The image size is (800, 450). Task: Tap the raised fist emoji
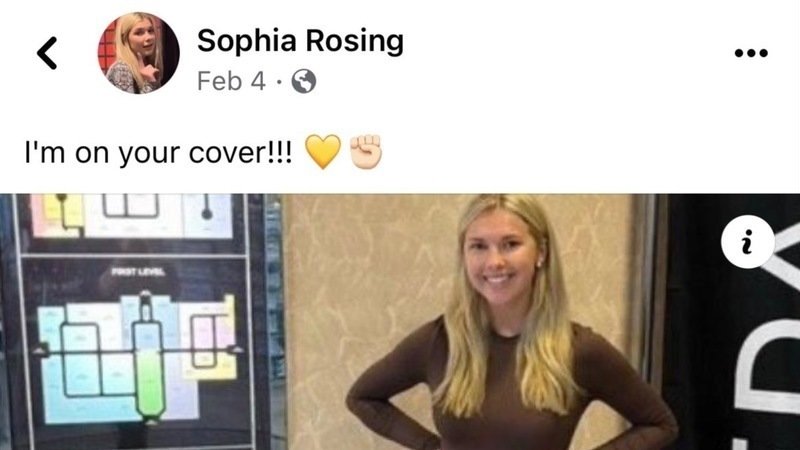[366, 152]
